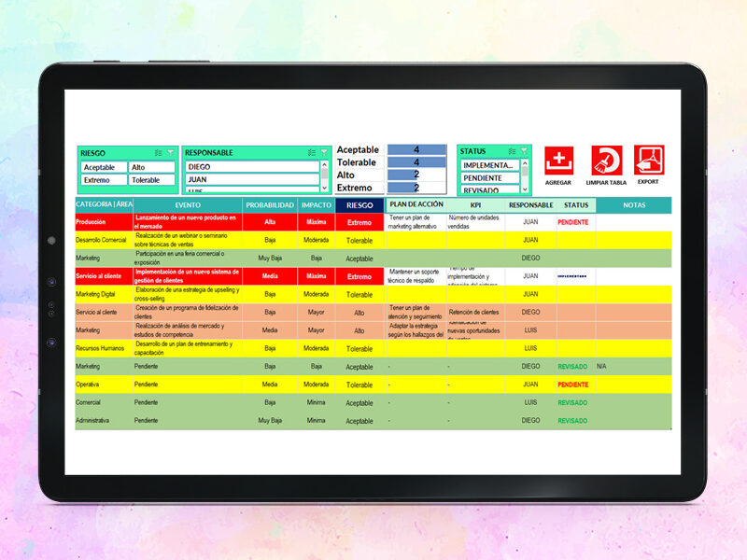The image size is (747, 560).
Task: Click the AGREGAR label
Action: [x=557, y=182]
